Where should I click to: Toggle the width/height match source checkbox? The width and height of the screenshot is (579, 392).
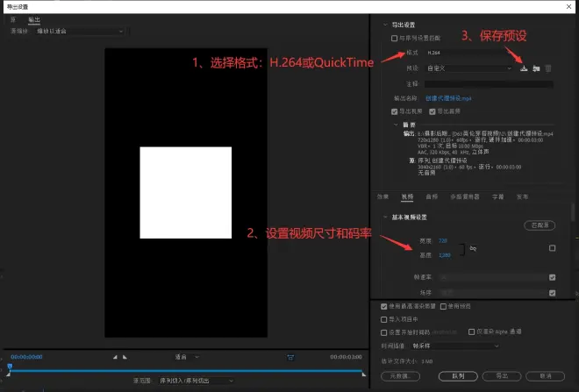(x=552, y=248)
